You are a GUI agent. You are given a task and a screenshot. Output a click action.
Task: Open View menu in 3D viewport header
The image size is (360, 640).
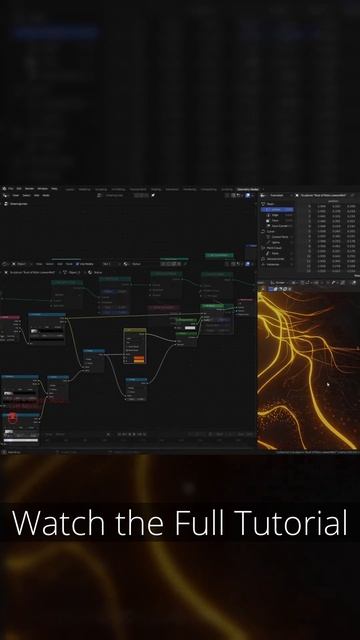tap(16, 196)
